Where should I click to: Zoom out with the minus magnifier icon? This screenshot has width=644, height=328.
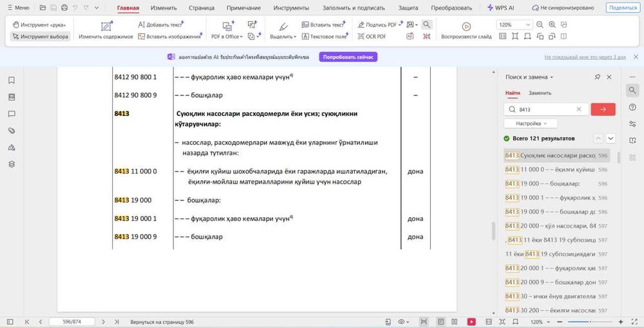coord(540,24)
